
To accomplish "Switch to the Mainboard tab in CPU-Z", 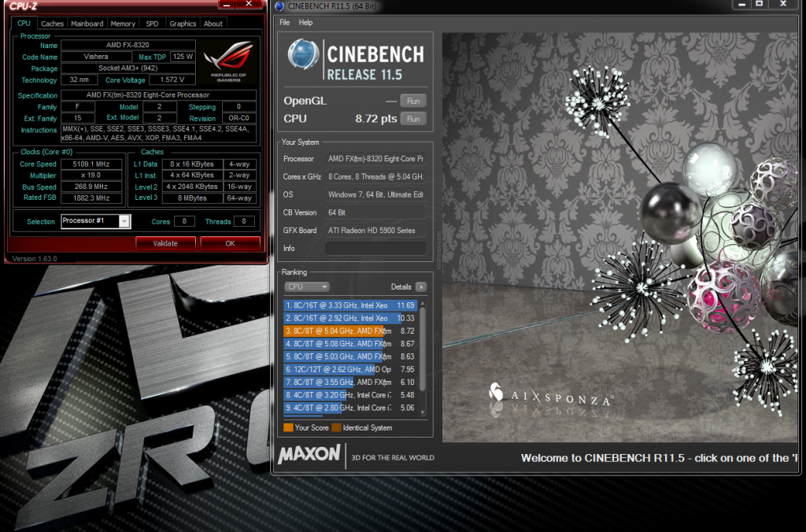I will pos(87,24).
